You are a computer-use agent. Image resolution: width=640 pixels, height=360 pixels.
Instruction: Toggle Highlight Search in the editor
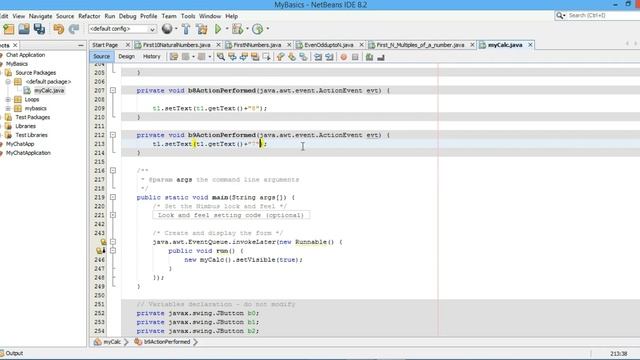click(255, 57)
